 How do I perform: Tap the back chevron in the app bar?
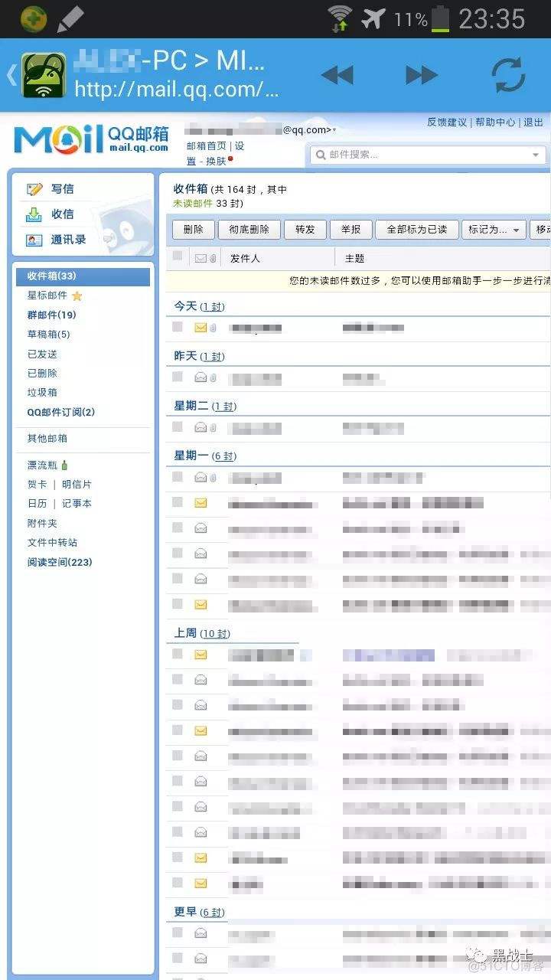11,75
